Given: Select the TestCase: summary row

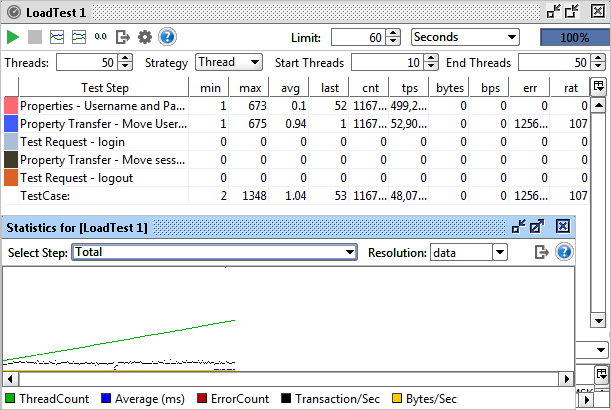Looking at the screenshot, I should (296, 195).
